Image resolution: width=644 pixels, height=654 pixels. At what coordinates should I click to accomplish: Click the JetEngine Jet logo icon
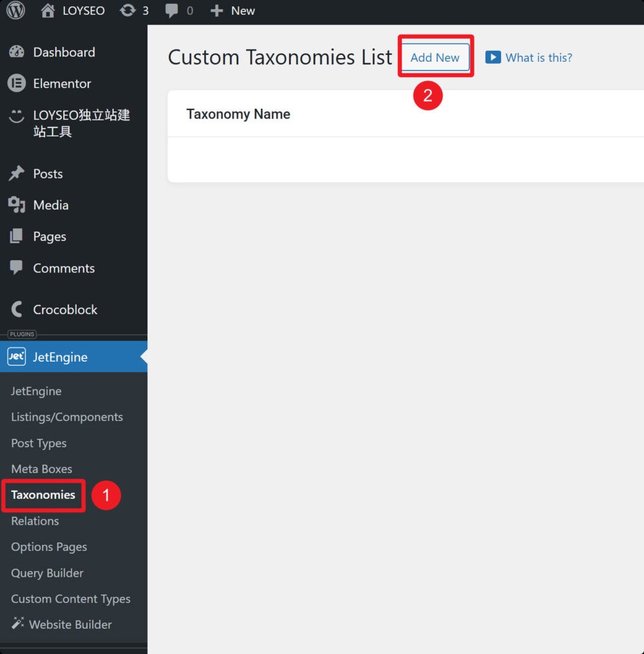click(16, 357)
